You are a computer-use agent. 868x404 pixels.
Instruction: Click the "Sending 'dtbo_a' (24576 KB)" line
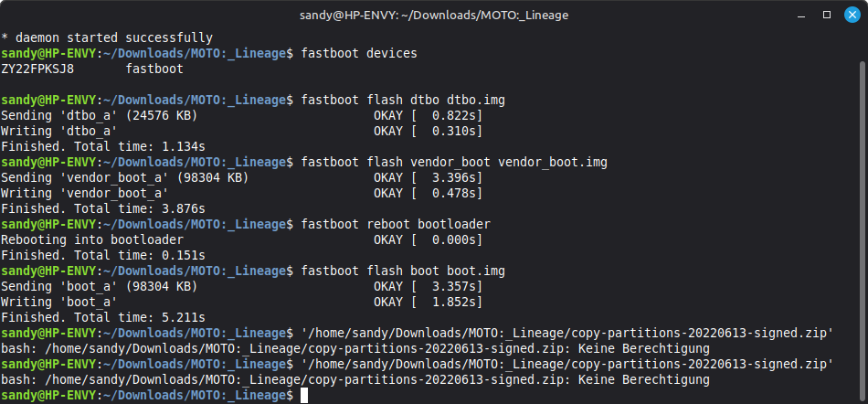(x=99, y=116)
